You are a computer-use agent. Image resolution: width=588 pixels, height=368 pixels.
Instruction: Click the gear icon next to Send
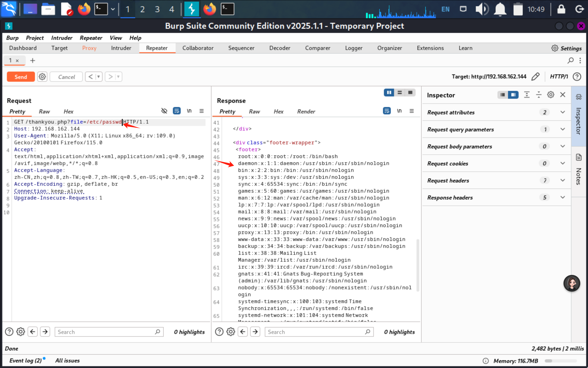pos(42,77)
